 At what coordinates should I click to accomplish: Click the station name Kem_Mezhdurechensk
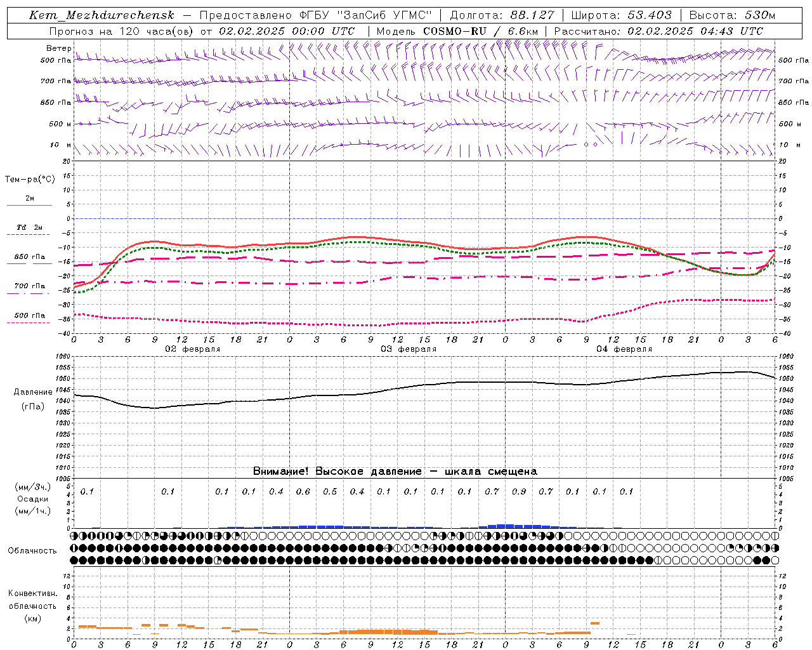(x=101, y=15)
